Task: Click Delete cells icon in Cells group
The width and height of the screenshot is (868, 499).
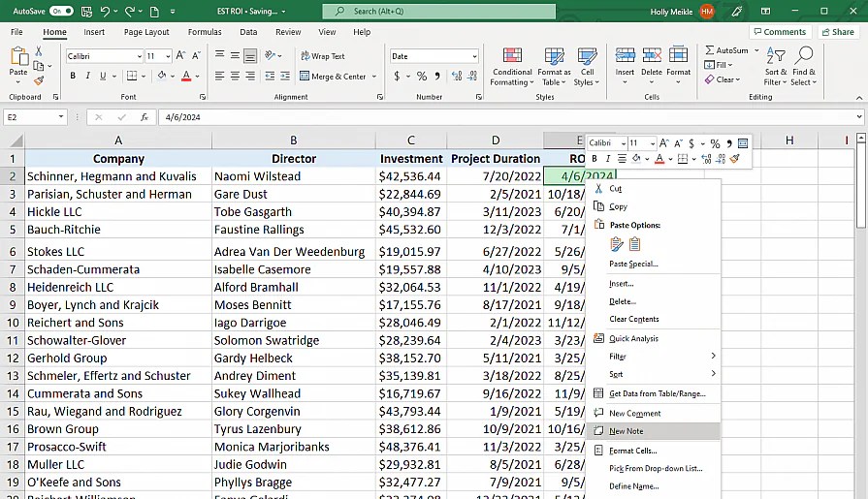Action: point(652,55)
